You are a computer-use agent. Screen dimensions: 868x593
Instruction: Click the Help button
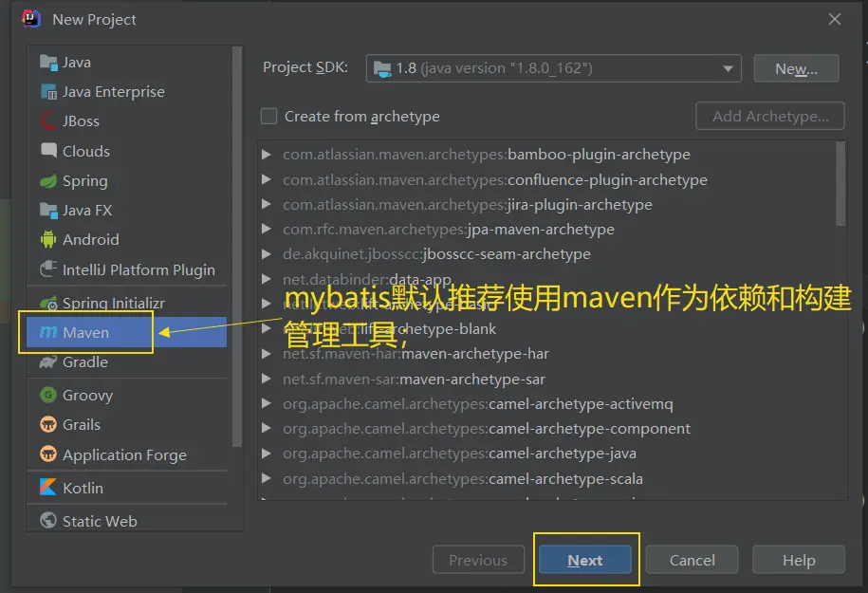[x=799, y=560]
